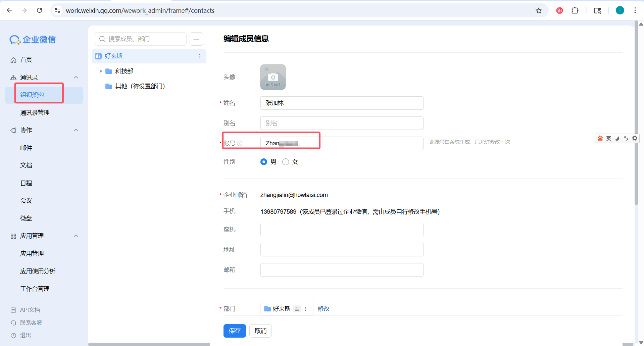Collapse the 应用管理 section chevron
This screenshot has height=346, width=644.
(x=76, y=236)
